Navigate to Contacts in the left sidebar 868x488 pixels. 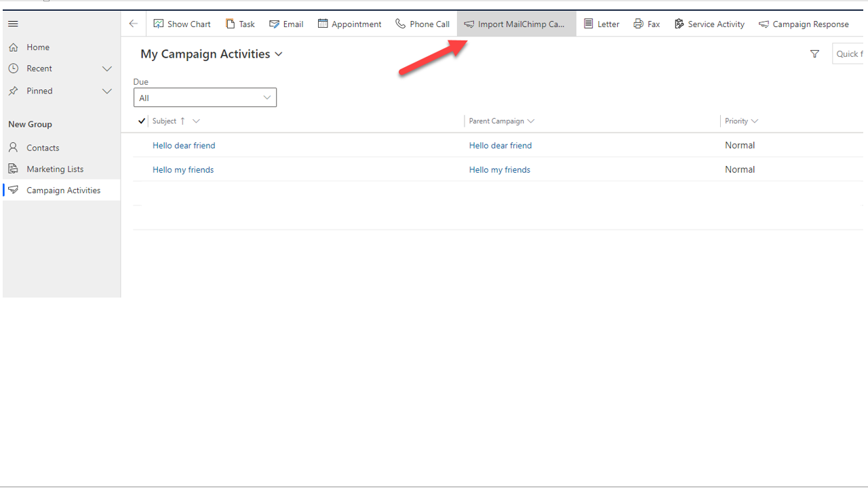tap(43, 147)
